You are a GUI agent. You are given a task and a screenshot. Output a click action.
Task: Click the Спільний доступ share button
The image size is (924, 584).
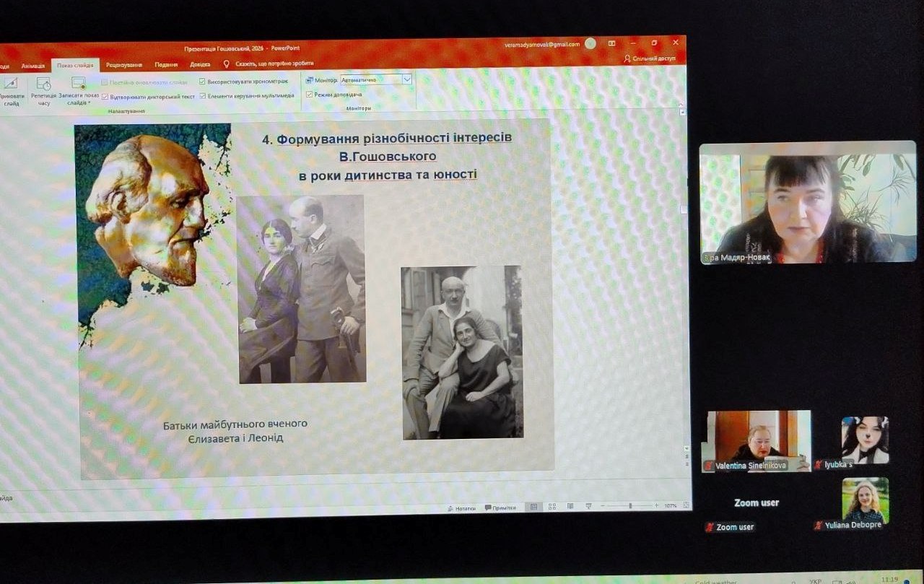point(650,58)
